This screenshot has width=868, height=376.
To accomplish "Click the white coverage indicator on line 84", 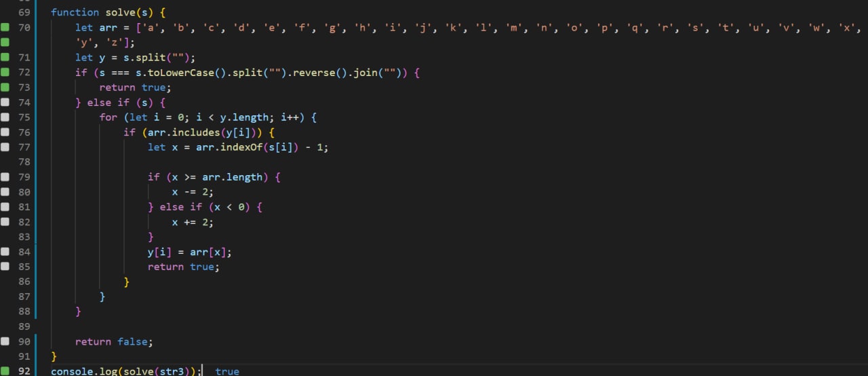I will click(5, 252).
